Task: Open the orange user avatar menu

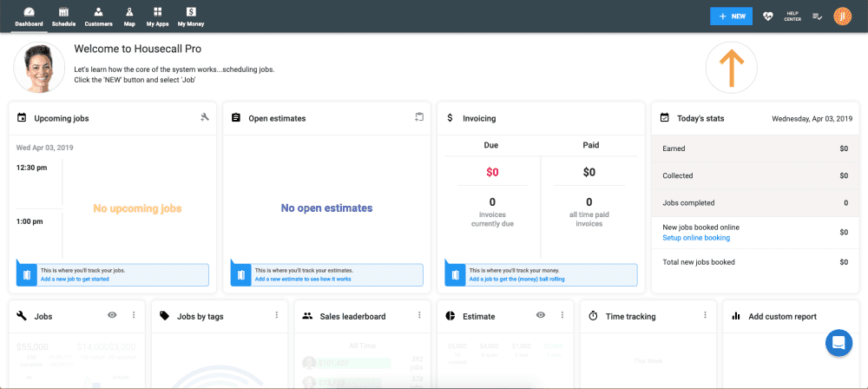Action: [842, 16]
